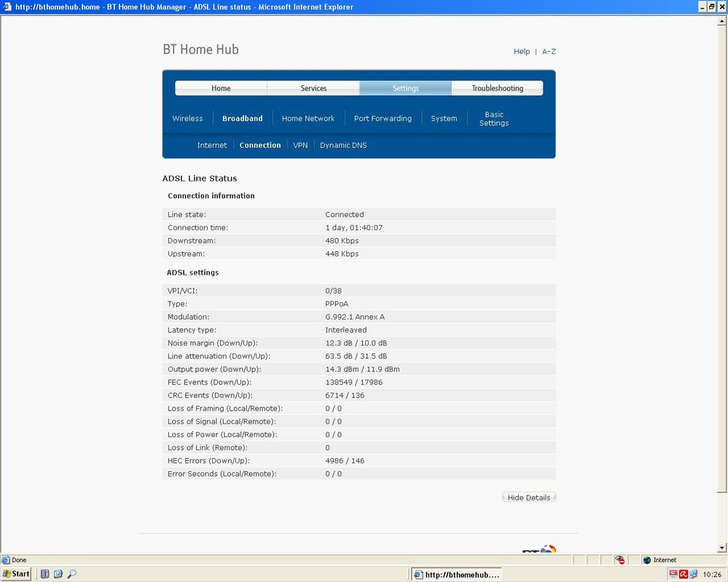Click Modulation value G.992.1 Annex A
728x582 pixels.
355,317
